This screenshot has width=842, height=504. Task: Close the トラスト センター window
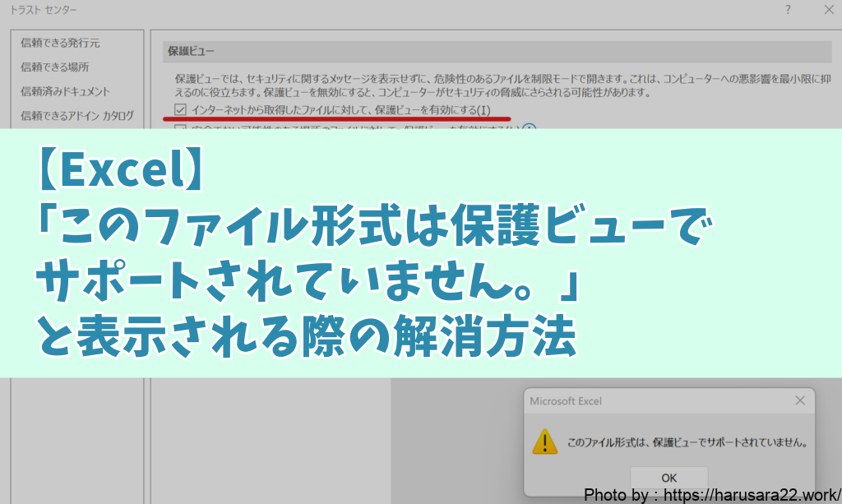click(x=828, y=11)
